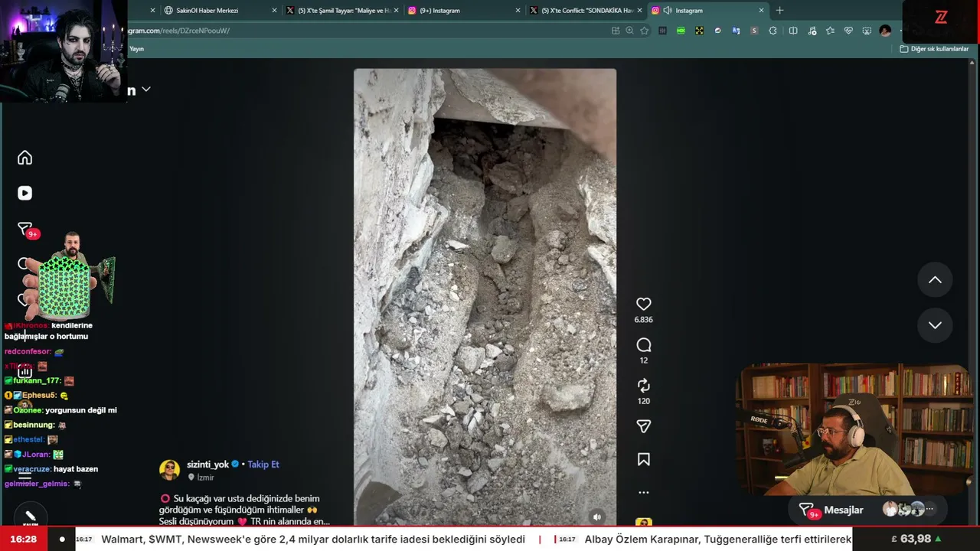This screenshot has width=980, height=551.
Task: Open the browser profile avatar
Action: (x=885, y=31)
